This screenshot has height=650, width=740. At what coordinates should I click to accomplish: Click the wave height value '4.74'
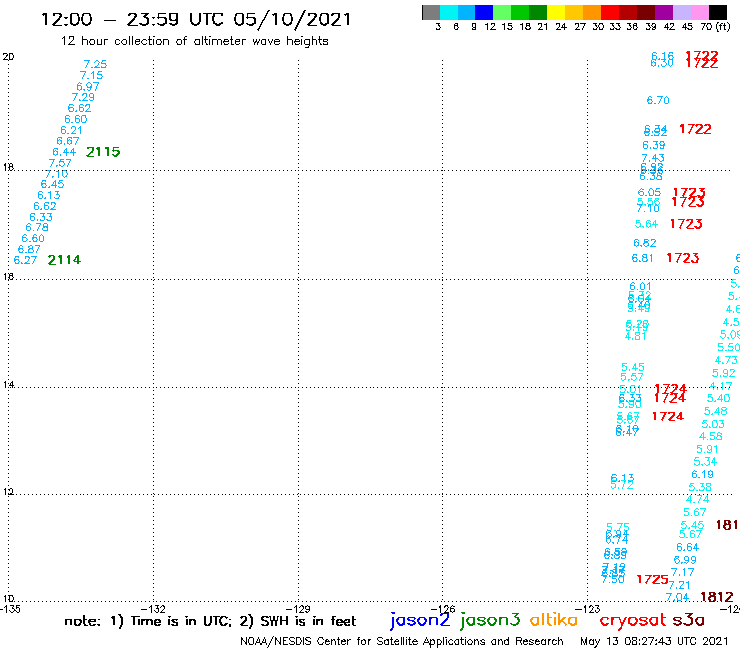pyautogui.click(x=698, y=499)
